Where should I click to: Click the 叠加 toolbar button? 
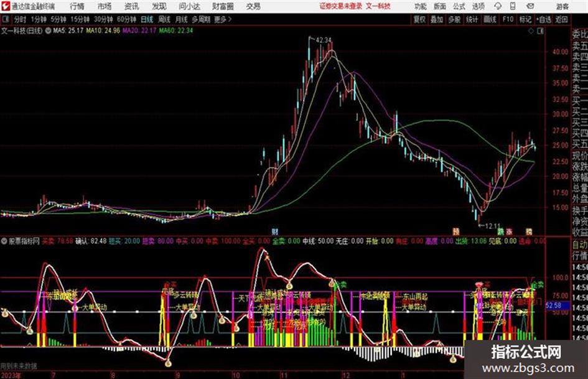[x=437, y=19]
